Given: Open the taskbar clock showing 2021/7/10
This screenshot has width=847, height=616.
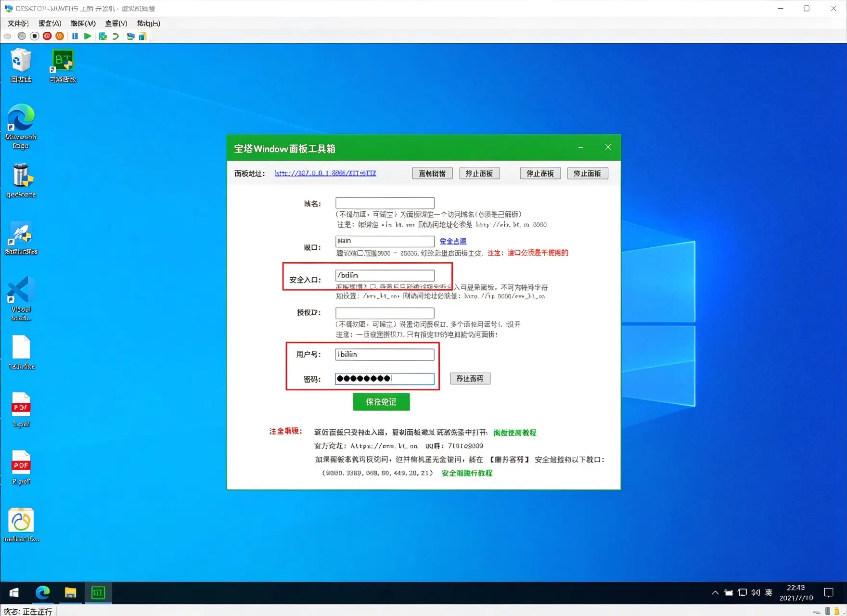Looking at the screenshot, I should pyautogui.click(x=796, y=593).
